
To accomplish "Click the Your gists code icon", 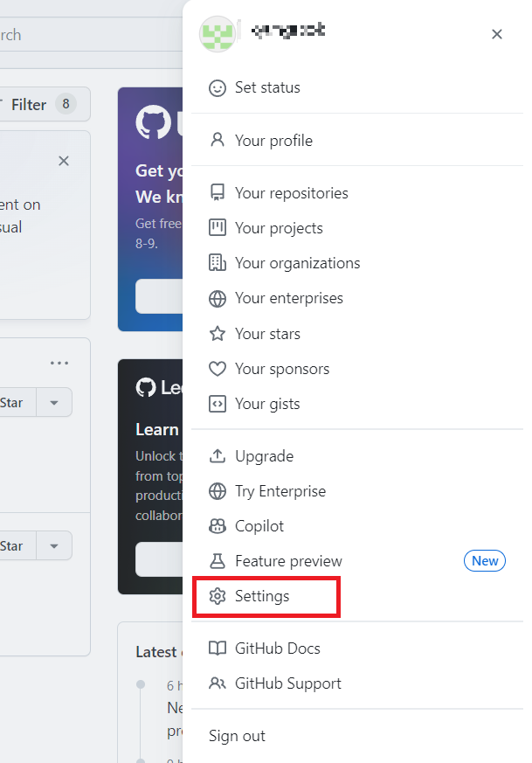I will coord(218,403).
